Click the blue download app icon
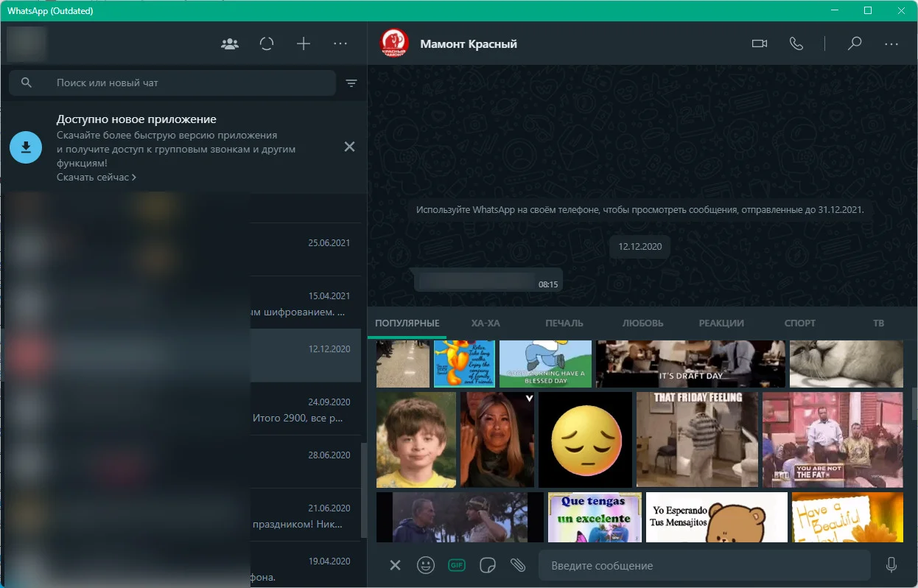Viewport: 918px width, 588px height. click(26, 147)
